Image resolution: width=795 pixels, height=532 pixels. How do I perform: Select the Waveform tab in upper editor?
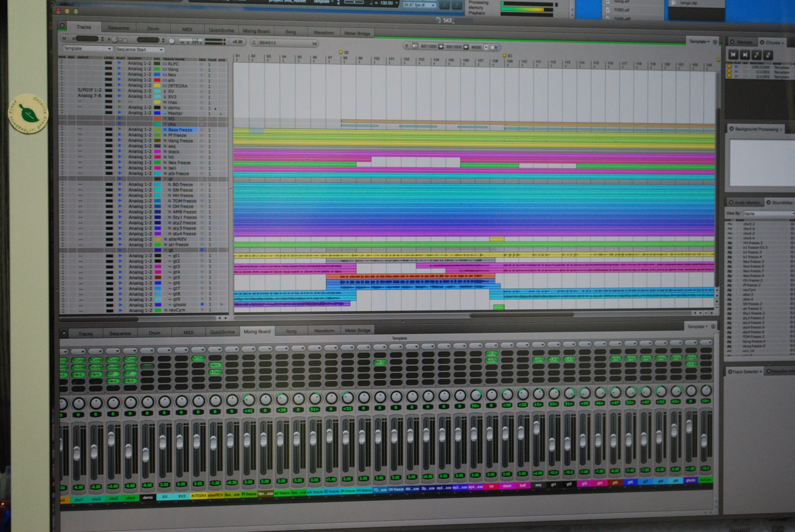(x=324, y=33)
